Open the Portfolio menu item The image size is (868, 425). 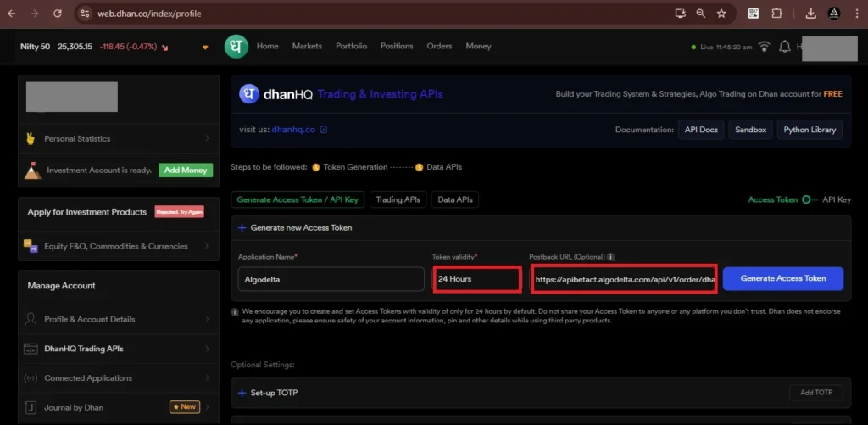point(351,46)
